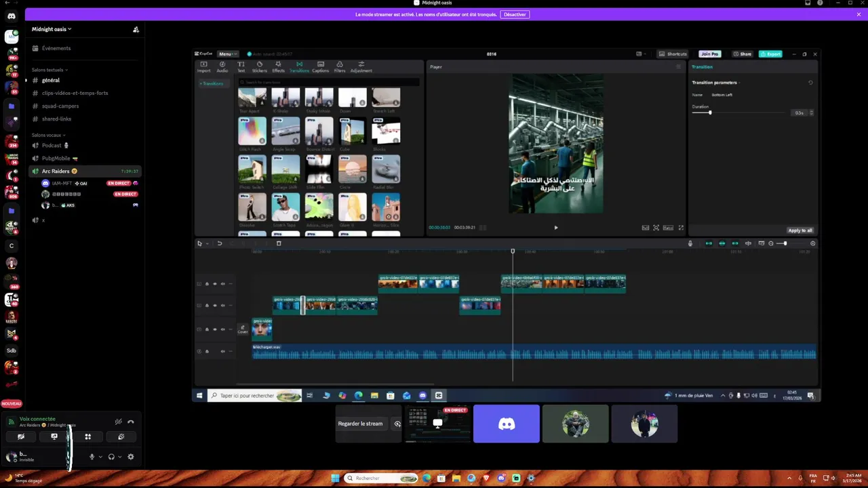
Task: Mute the top video track
Action: tap(222, 284)
